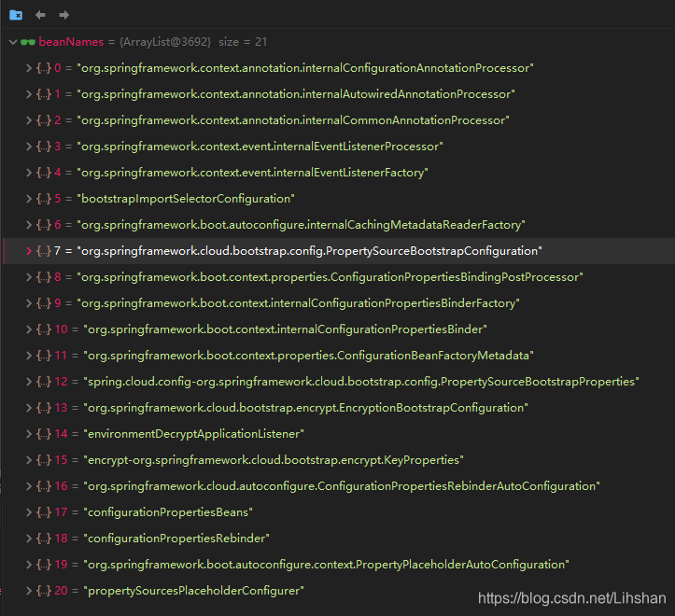Click the object icon of element 4
Viewport: 675px width, 616px height.
[x=44, y=173]
